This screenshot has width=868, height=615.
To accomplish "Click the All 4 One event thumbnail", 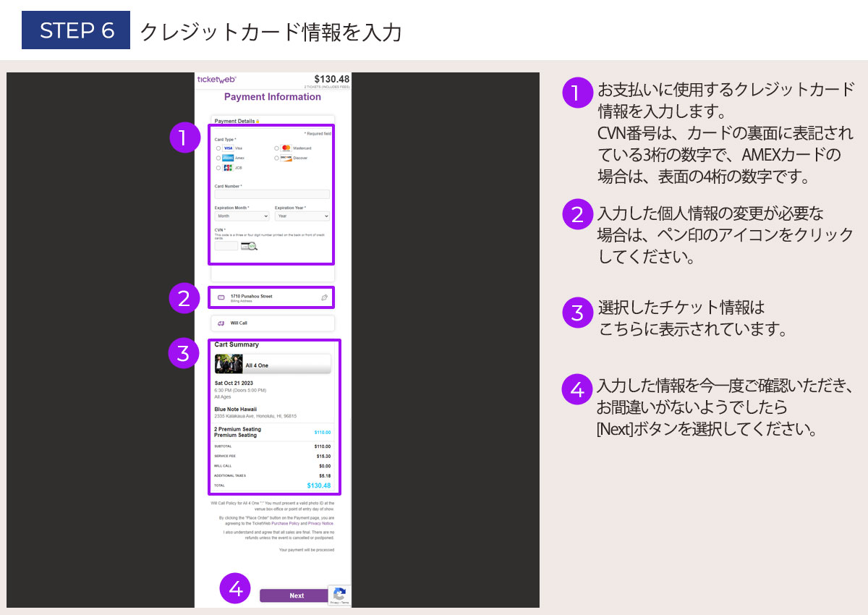I will (229, 364).
